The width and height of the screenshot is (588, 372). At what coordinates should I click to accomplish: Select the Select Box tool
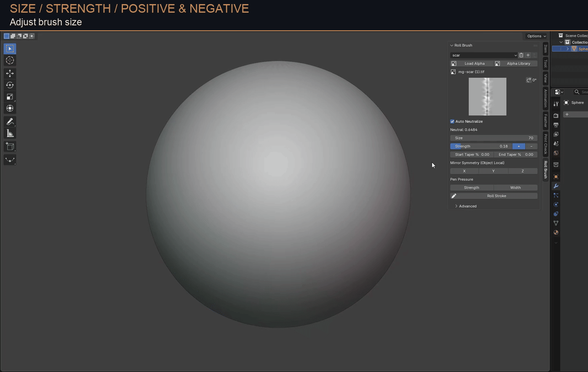click(10, 49)
